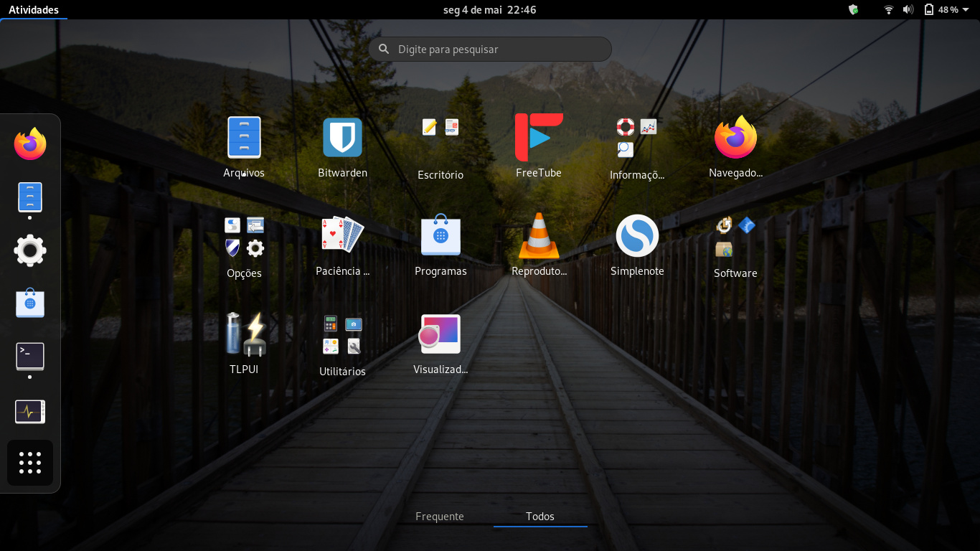Open Files from the dock
Viewport: 980px width, 551px height.
30,197
